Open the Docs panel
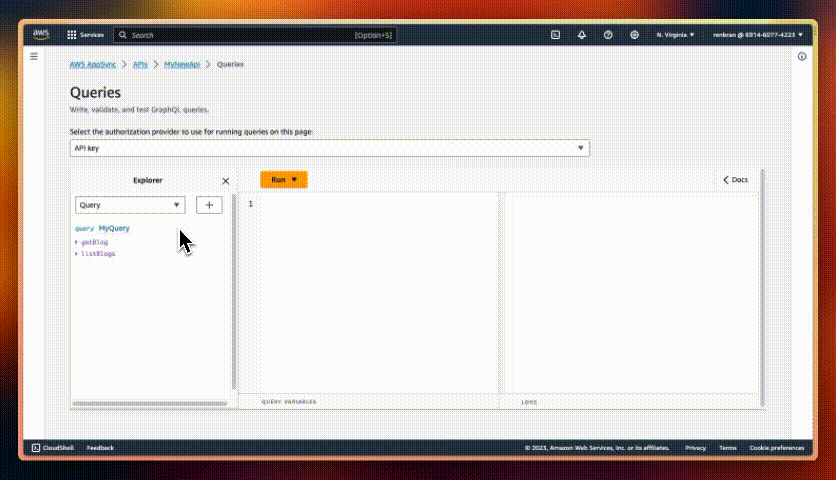Screen dimensions: 836x480 [736, 180]
